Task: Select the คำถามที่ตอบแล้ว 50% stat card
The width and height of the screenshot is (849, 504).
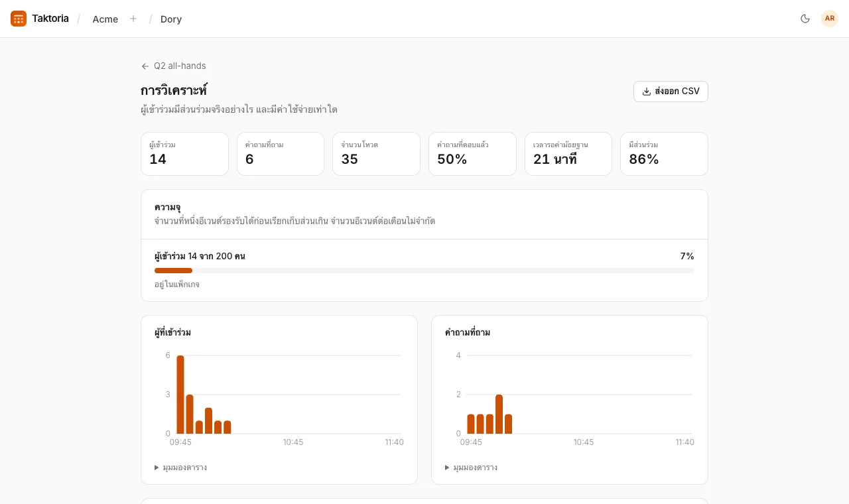Action: point(472,154)
